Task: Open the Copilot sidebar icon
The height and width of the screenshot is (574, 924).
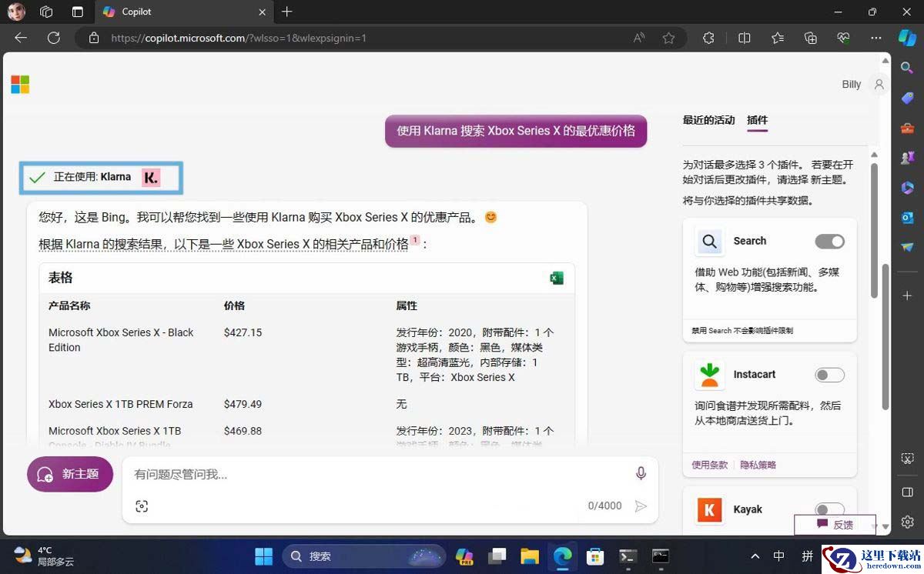Action: pos(907,38)
